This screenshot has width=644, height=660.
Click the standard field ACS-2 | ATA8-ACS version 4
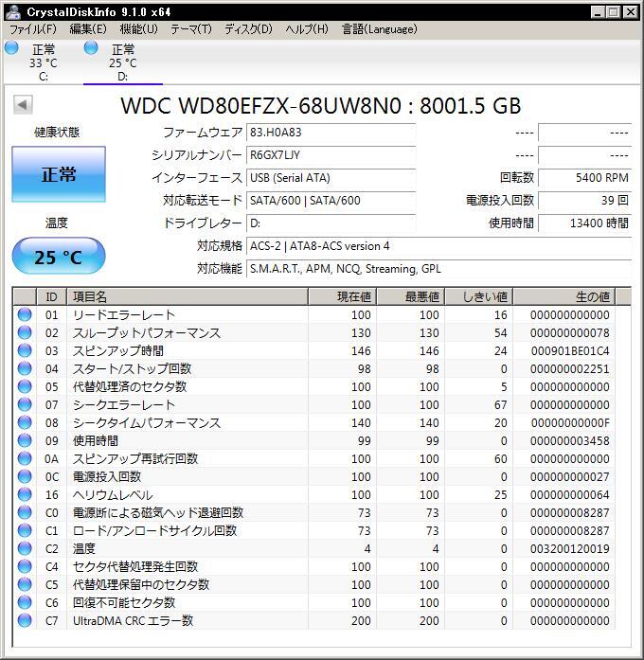coord(438,246)
